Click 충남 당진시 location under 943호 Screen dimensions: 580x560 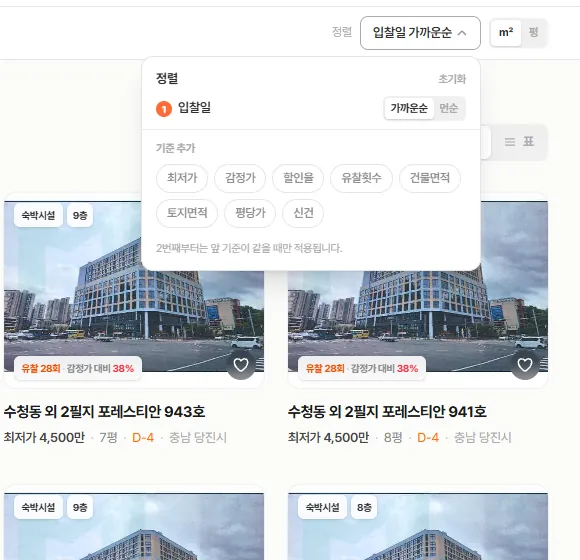click(198, 438)
